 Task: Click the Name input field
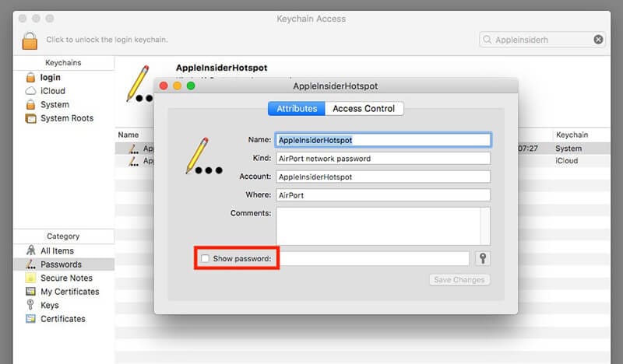383,140
